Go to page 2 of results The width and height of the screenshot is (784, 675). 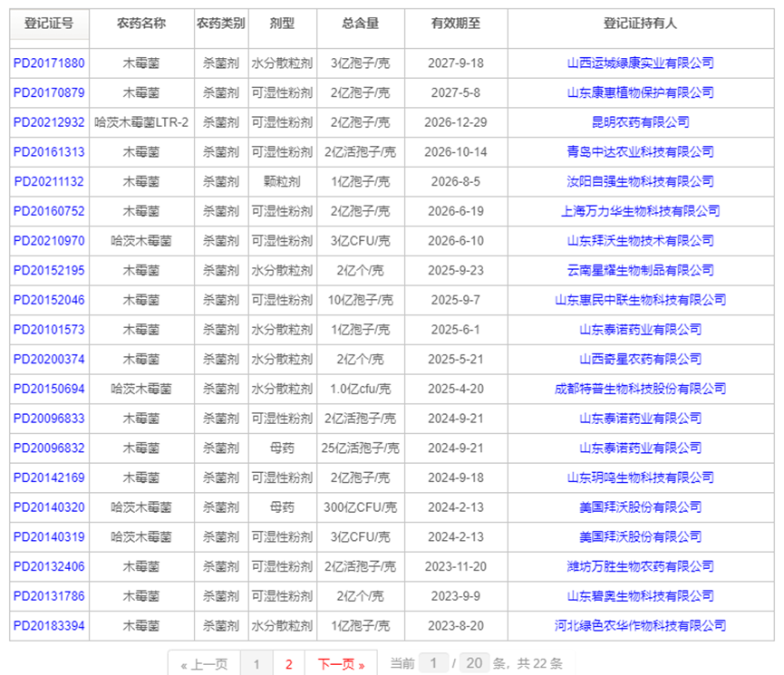coord(288,664)
